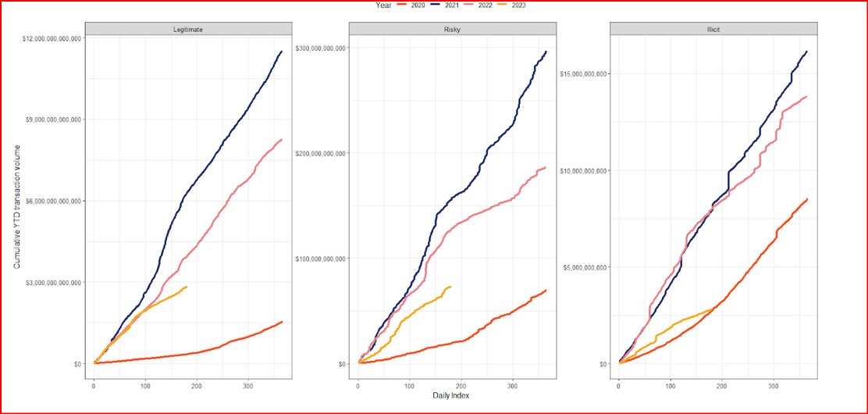Click the '$6,000,000,000,000' y-axis label
868x414 pixels.
click(x=53, y=201)
